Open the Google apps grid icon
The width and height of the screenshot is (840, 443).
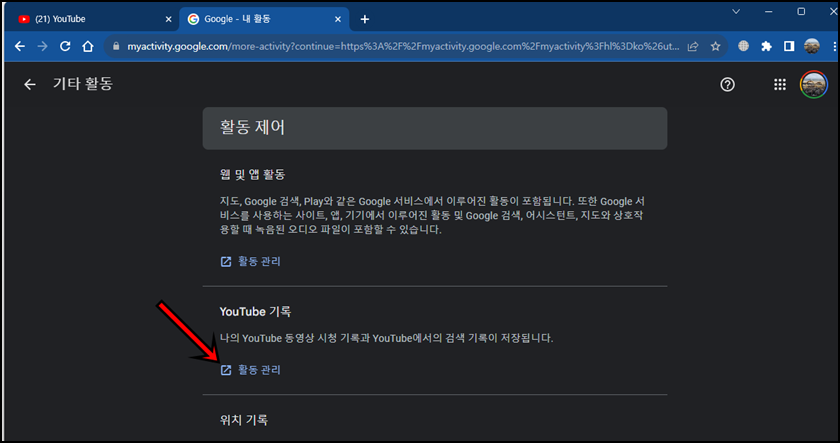779,84
